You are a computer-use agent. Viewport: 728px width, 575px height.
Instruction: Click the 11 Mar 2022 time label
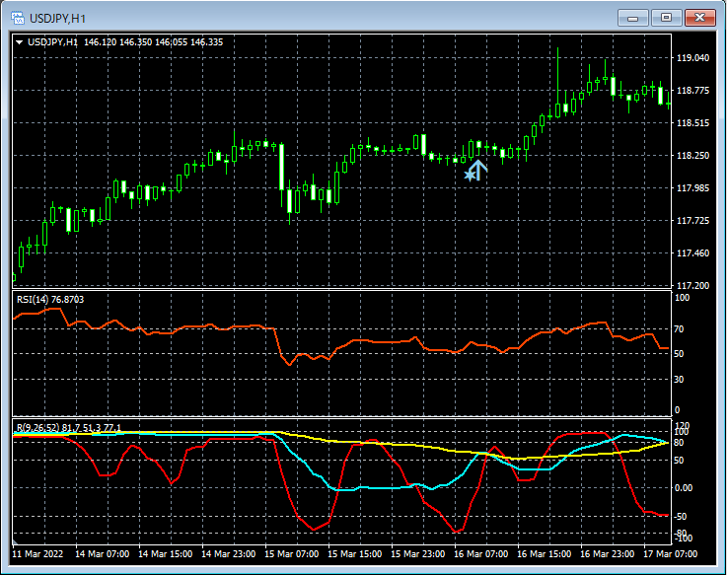point(39,554)
